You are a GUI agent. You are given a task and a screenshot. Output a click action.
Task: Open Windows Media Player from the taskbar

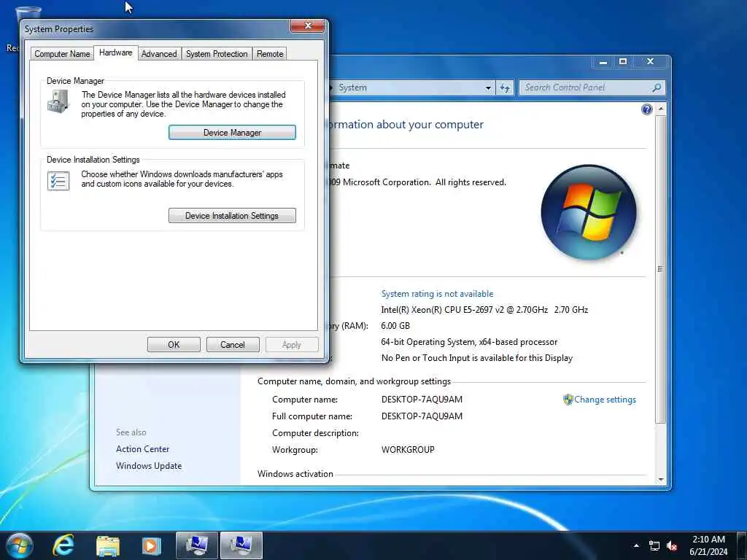152,545
